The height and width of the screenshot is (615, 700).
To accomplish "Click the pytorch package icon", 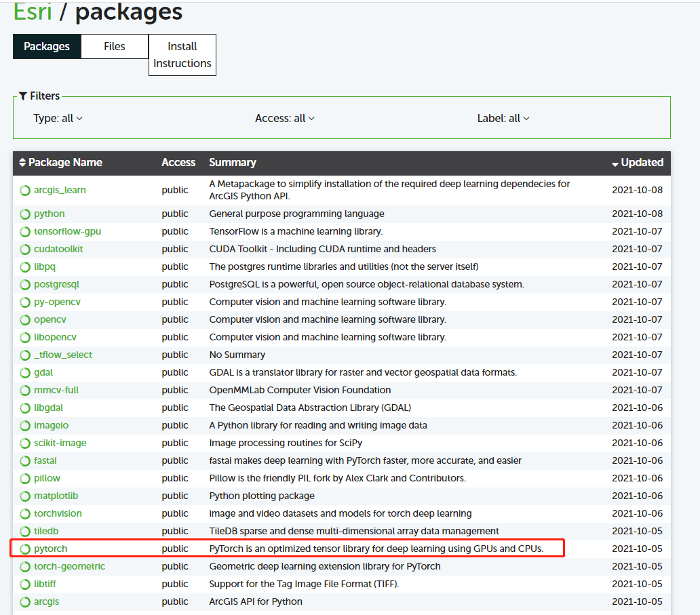I will click(x=25, y=549).
